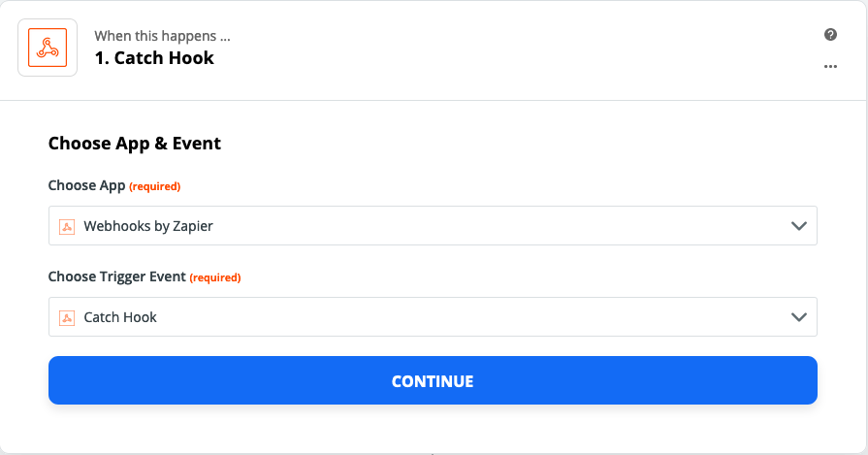Expand the Webhooks by Zapier dropdown chevron
The height and width of the screenshot is (455, 868).
[799, 226]
